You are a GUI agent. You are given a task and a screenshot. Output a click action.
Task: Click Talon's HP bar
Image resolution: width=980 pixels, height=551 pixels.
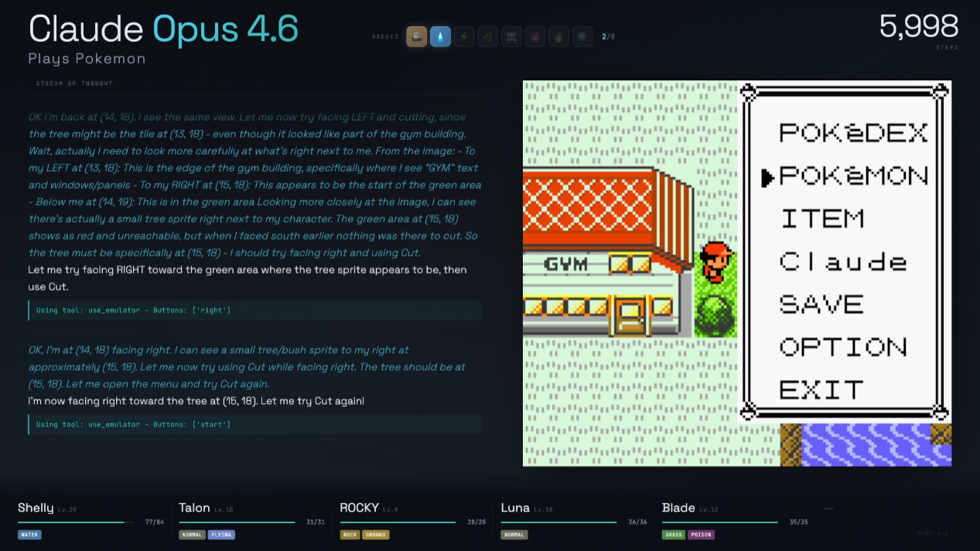tap(237, 522)
